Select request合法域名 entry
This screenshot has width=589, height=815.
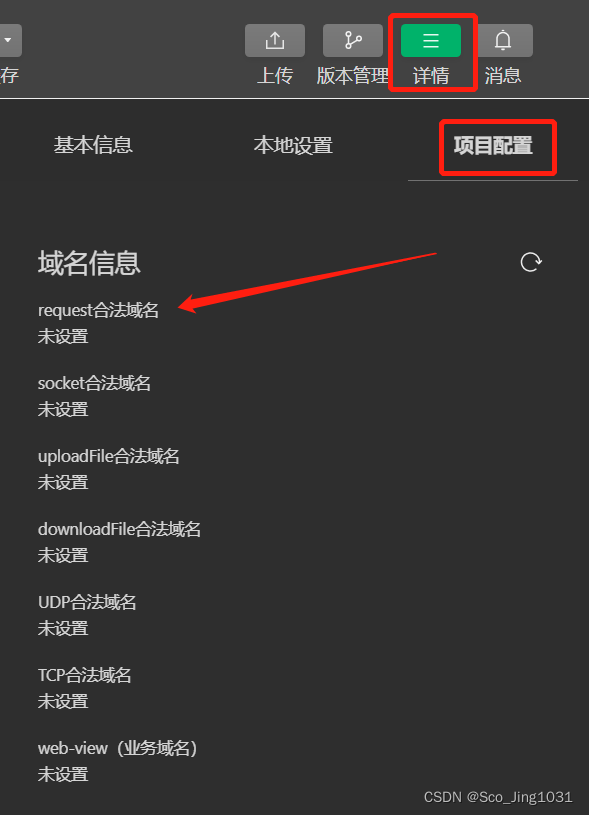click(98, 310)
